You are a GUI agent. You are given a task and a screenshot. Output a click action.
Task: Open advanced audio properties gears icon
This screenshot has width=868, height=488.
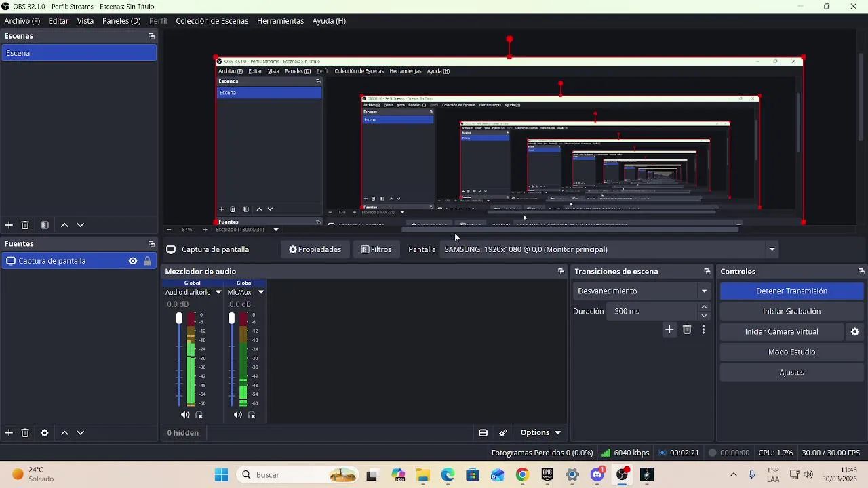[x=503, y=433]
